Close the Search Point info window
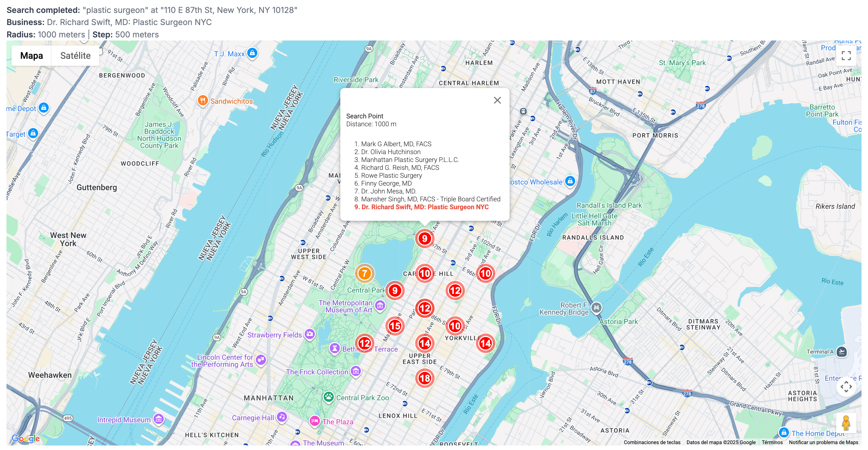This screenshot has width=868, height=450. pos(498,100)
